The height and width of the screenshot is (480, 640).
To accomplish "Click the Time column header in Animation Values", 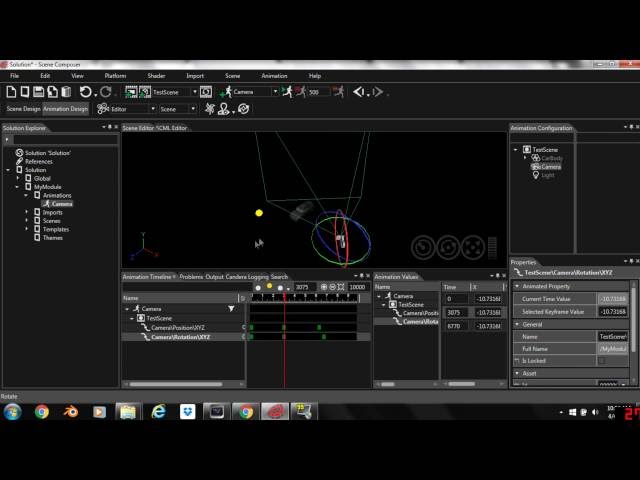I will 449,287.
